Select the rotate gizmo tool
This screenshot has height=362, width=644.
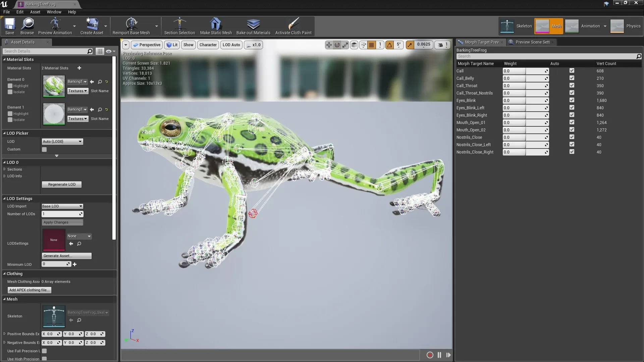click(337, 45)
